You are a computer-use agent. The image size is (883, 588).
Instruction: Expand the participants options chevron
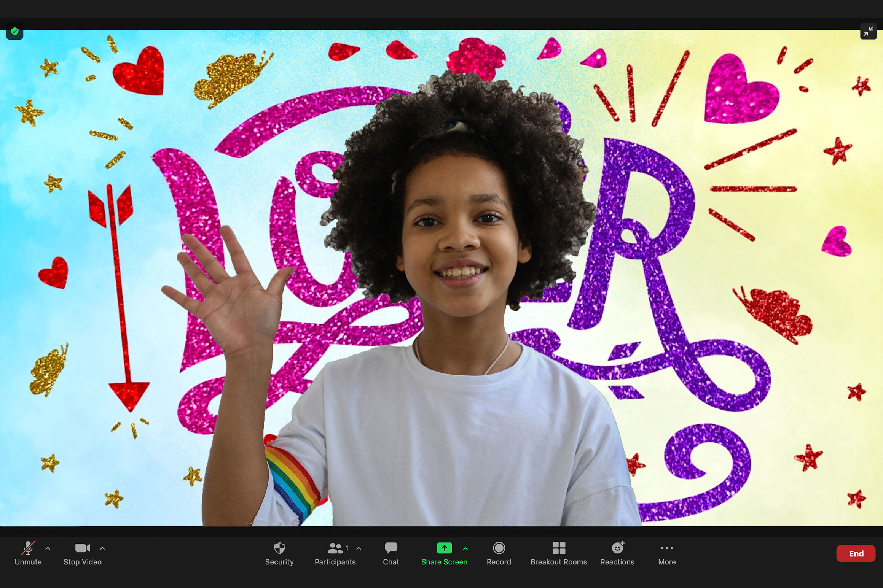click(x=359, y=548)
